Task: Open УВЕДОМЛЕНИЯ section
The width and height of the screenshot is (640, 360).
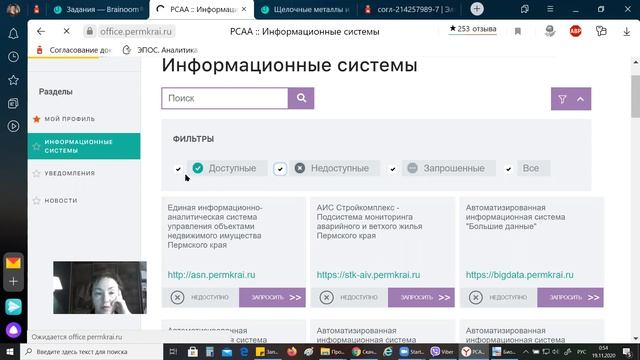Action: [x=69, y=173]
